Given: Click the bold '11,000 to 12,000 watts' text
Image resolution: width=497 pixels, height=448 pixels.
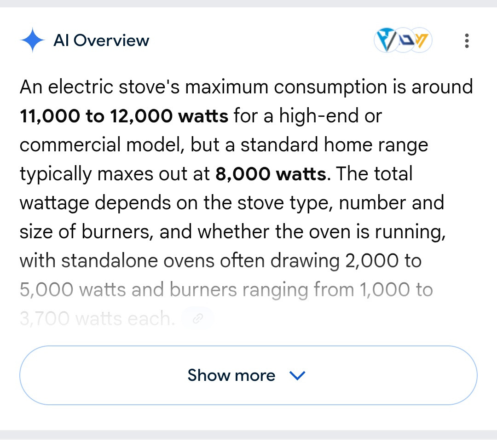Looking at the screenshot, I should (124, 116).
